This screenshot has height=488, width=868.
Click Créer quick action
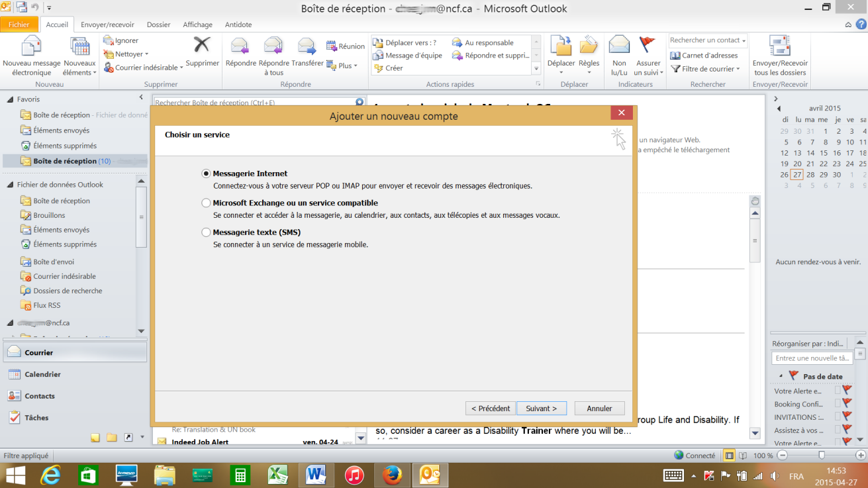tap(389, 68)
